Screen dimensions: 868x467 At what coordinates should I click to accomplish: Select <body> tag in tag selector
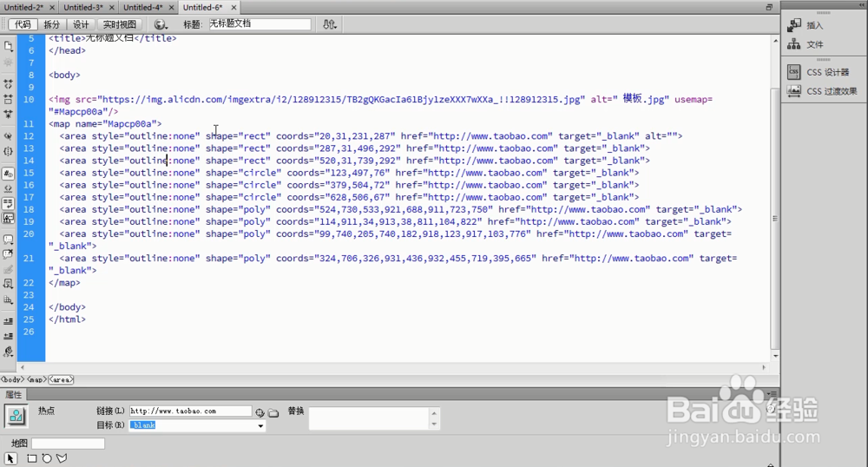[x=12, y=379]
